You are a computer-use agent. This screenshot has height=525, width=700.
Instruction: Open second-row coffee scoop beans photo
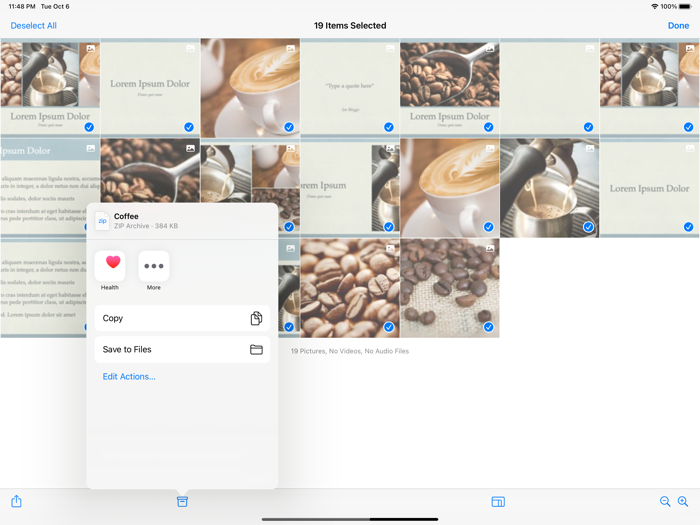150,171
